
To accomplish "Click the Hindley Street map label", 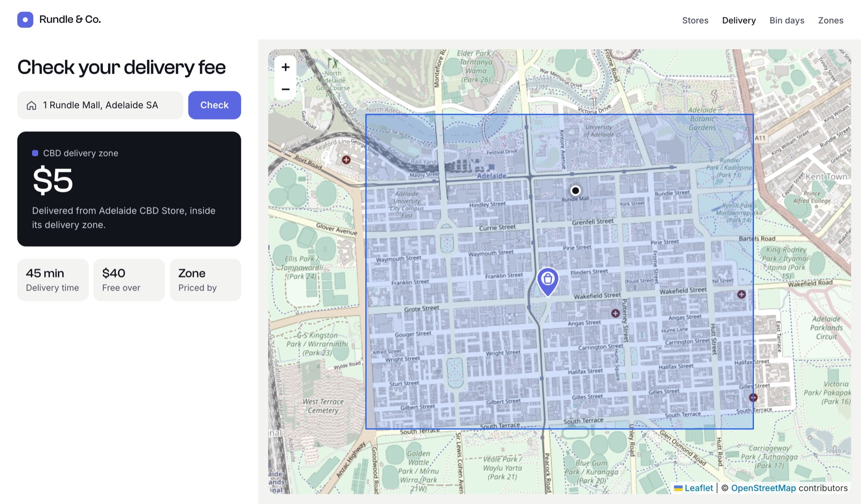I will 487,204.
